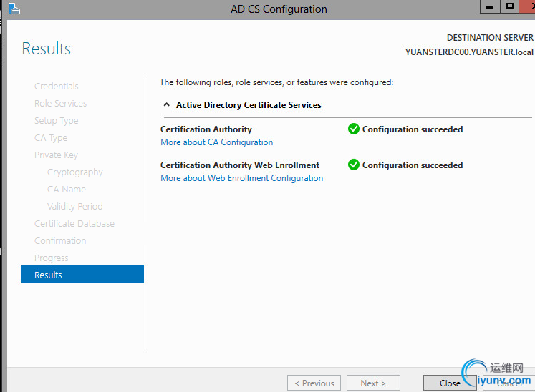Open the Confirmation step
The height and width of the screenshot is (392, 535).
click(x=60, y=241)
